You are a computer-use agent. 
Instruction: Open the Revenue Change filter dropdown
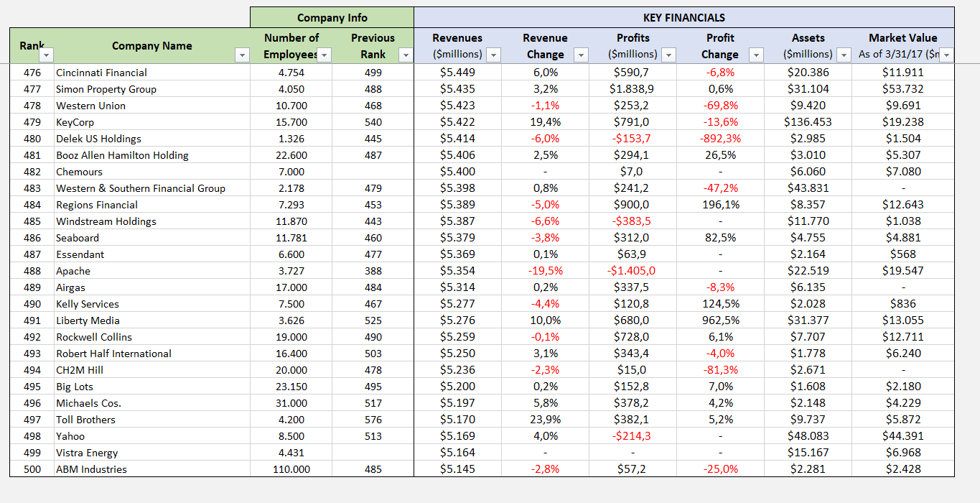[x=582, y=55]
